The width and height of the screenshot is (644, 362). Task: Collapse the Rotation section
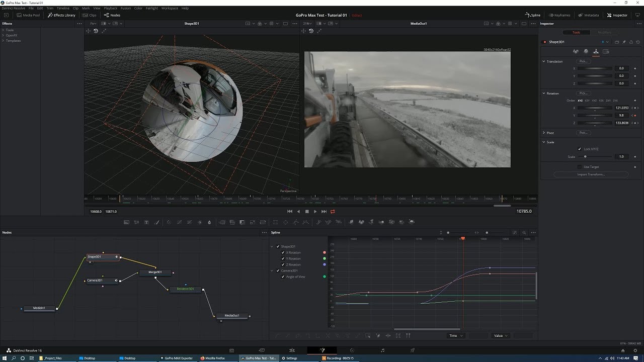coord(544,94)
